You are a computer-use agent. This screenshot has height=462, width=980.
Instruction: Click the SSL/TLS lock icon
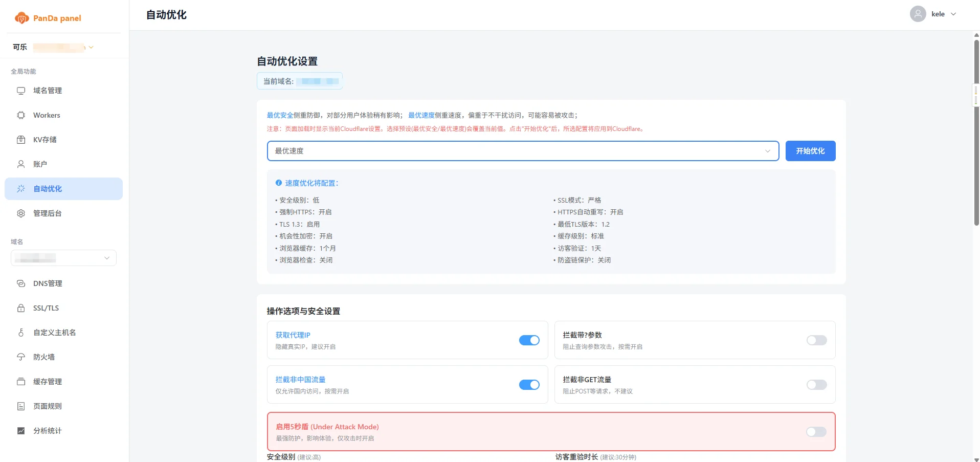[x=21, y=308]
